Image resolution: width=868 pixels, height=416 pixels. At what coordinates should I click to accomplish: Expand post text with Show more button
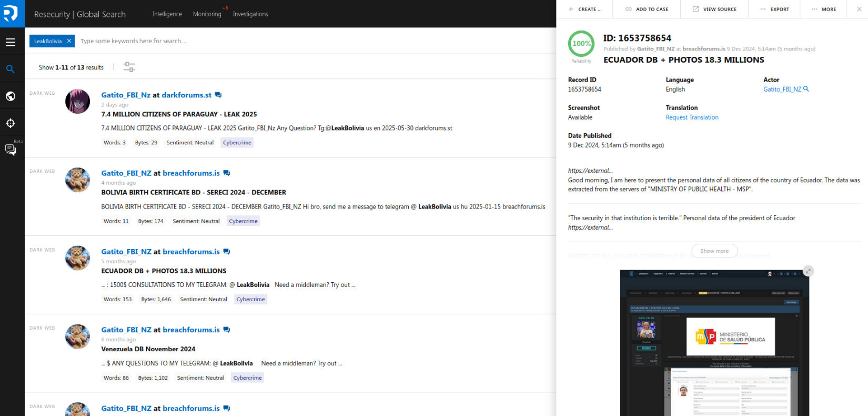714,251
